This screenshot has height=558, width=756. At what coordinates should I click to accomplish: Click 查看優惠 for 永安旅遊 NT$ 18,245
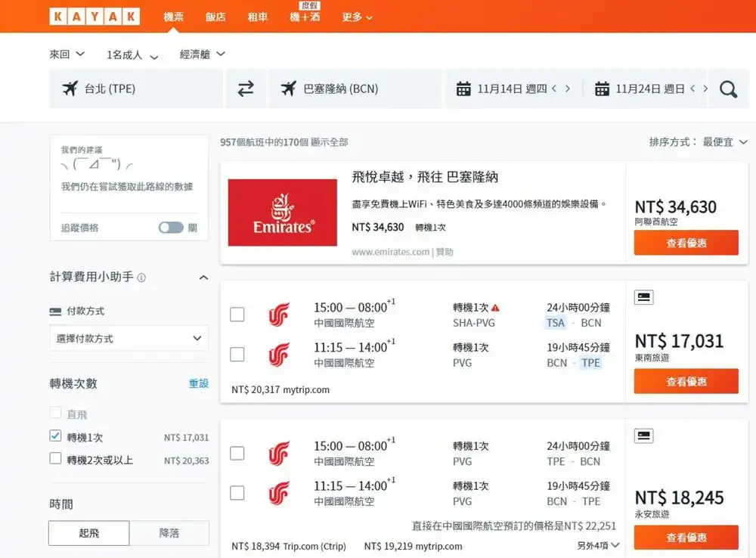click(x=686, y=538)
